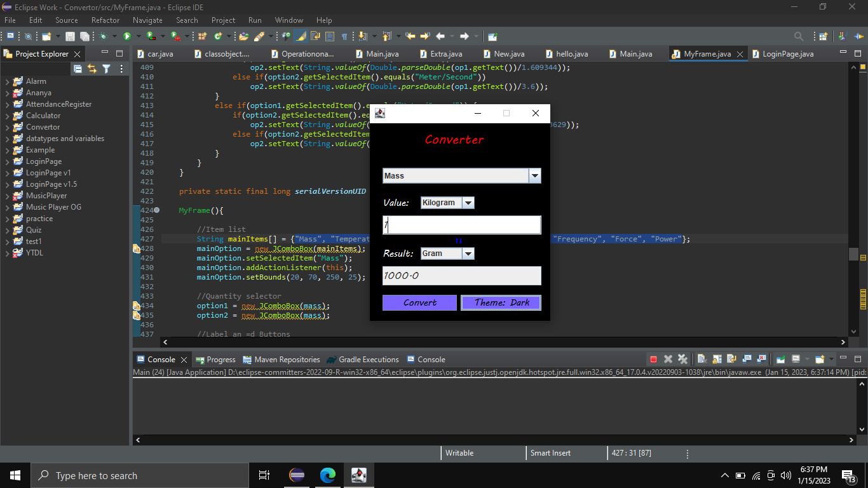Expand the Calculator project node
Screen dimensions: 868x488
[7, 116]
